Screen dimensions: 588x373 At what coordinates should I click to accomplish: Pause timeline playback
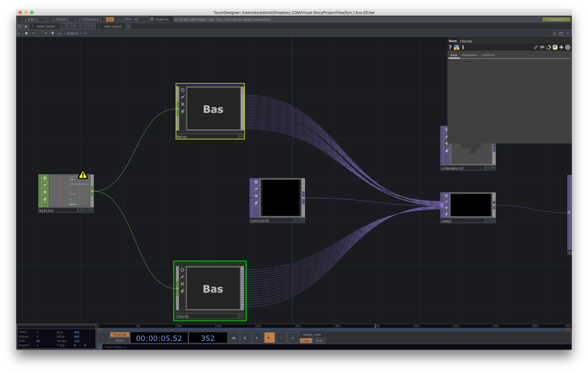[245, 338]
